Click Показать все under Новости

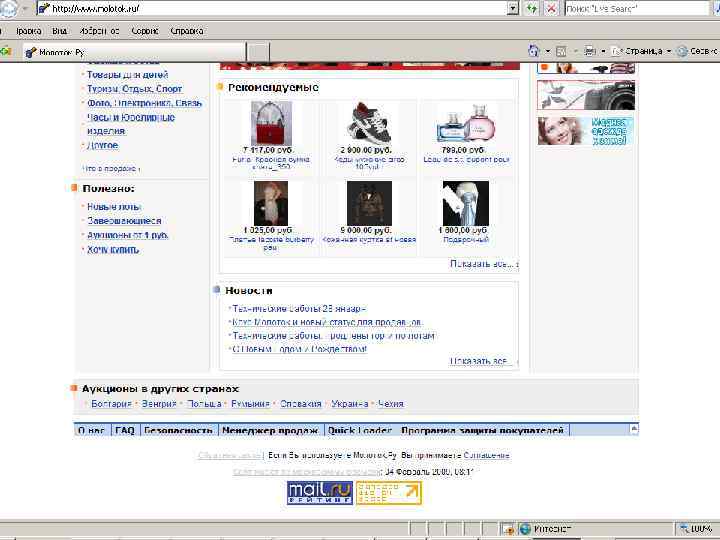pyautogui.click(x=483, y=361)
